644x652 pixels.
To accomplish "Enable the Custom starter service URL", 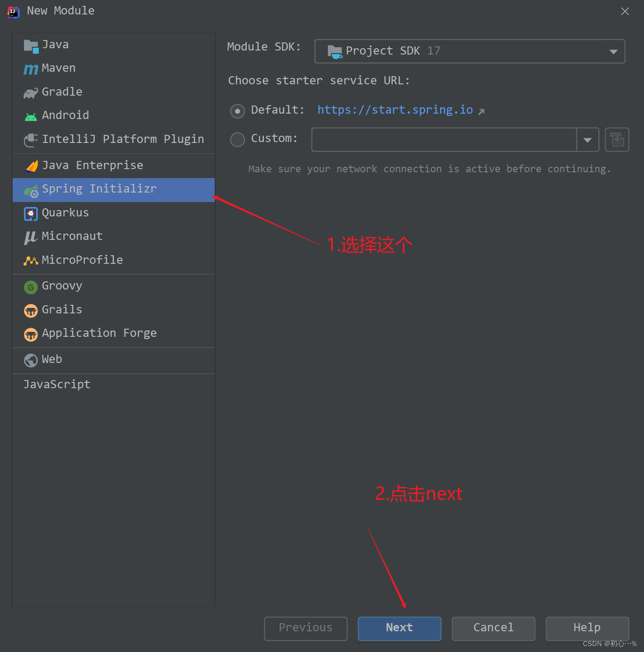I will (x=237, y=139).
